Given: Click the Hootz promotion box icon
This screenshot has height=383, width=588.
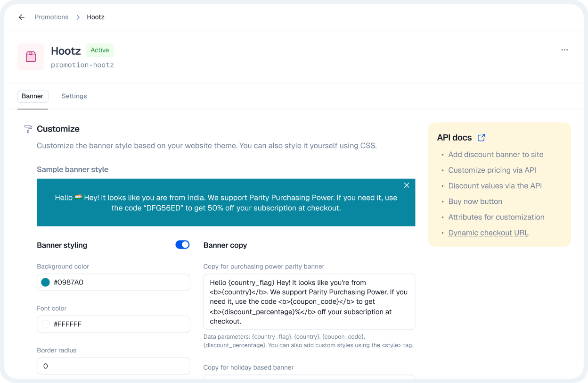Looking at the screenshot, I should pos(31,57).
